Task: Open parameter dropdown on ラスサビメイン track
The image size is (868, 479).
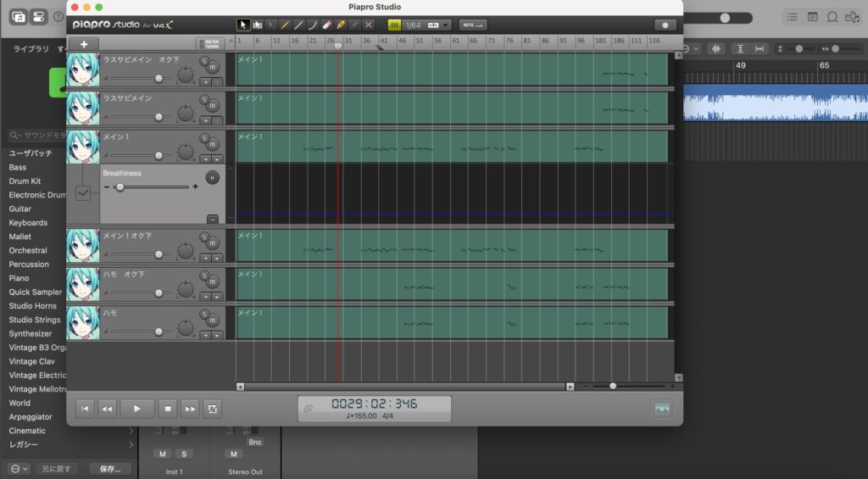Action: pos(216,120)
